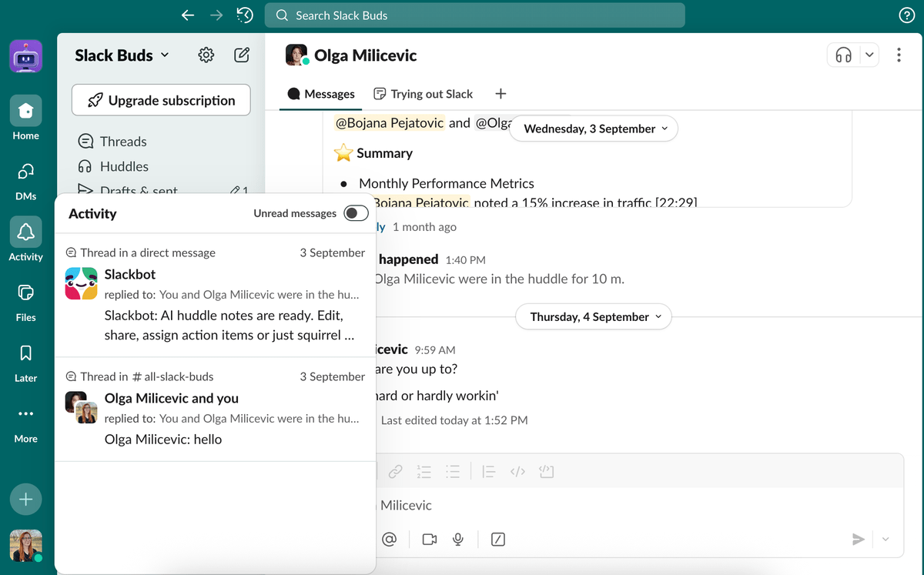Click the microphone record audio clip icon

[458, 540]
